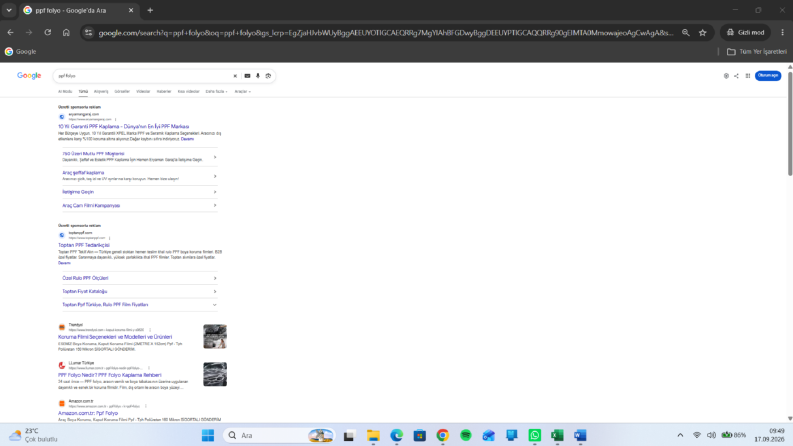Open the 'Daha fazla' dropdown

pos(216,92)
